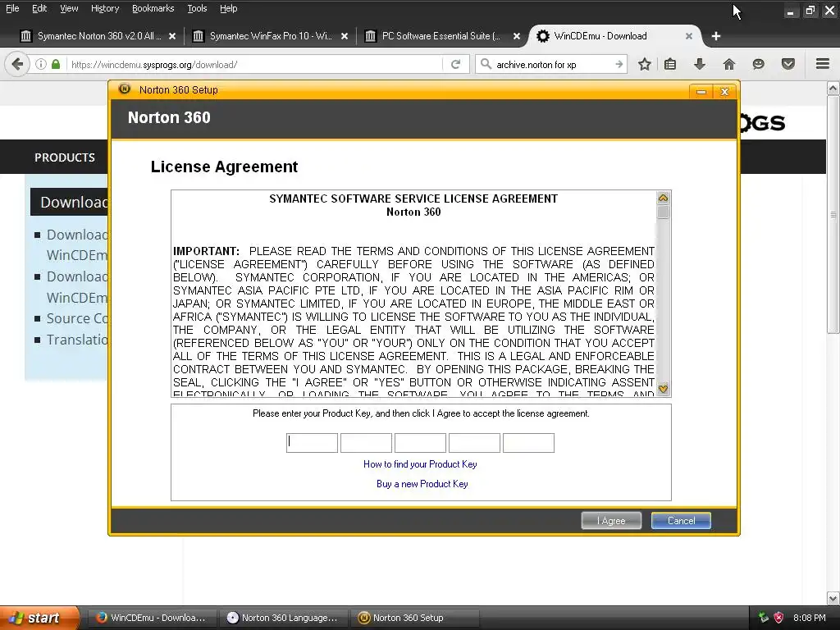The image size is (840, 630).
Task: Open the Bookmarks menu
Action: pyautogui.click(x=153, y=8)
